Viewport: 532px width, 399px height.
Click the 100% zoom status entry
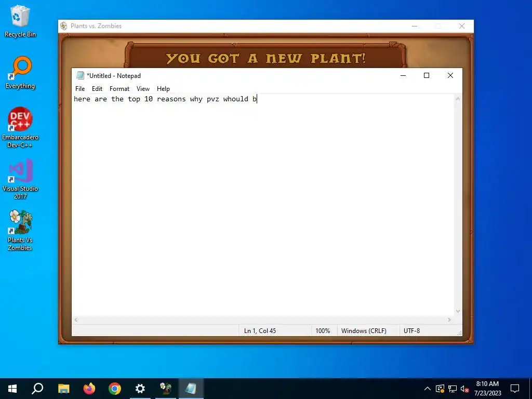323,331
